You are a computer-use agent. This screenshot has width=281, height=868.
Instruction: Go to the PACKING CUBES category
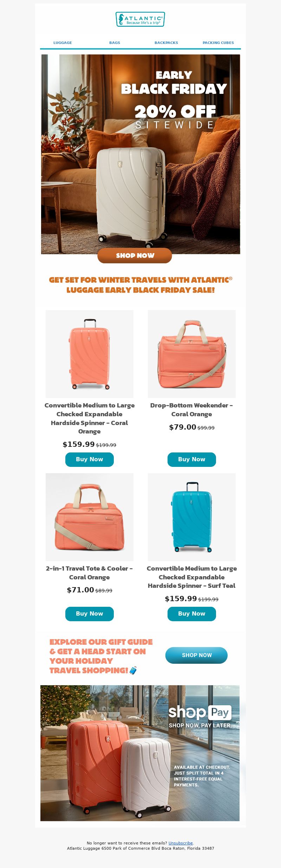click(218, 43)
